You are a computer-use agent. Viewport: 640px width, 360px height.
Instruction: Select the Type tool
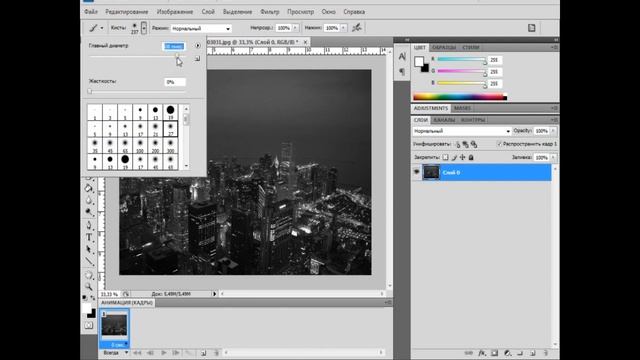(89, 237)
